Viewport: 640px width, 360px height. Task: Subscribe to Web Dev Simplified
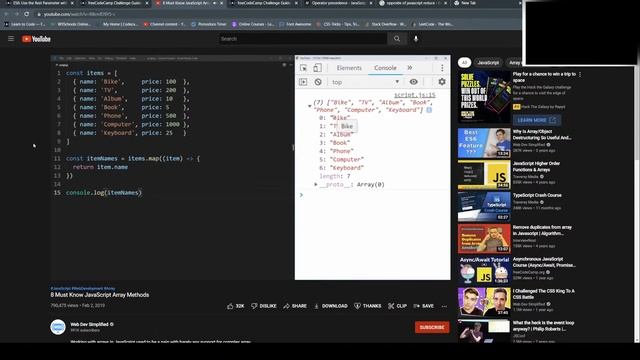pyautogui.click(x=432, y=327)
